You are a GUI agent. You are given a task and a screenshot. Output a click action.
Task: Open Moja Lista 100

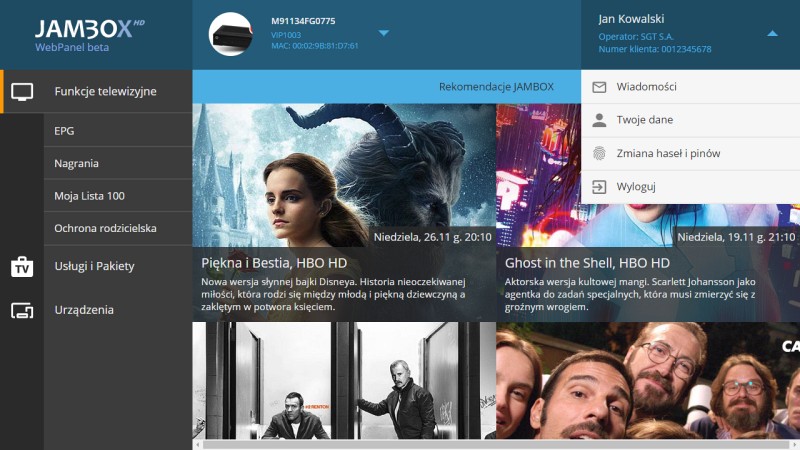tap(118, 196)
